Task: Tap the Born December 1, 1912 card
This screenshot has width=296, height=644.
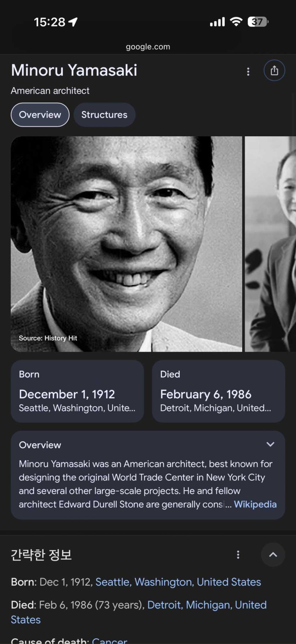Action: [77, 391]
